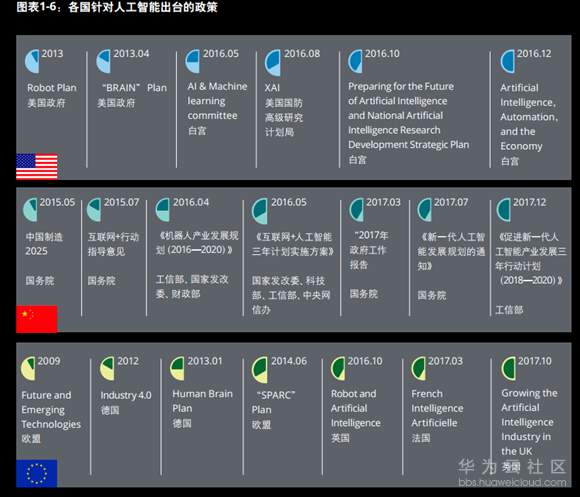Select 国家发改委、科技部、工信部、中央网信办 text
Screen dimensions: 580x497
pos(291,295)
